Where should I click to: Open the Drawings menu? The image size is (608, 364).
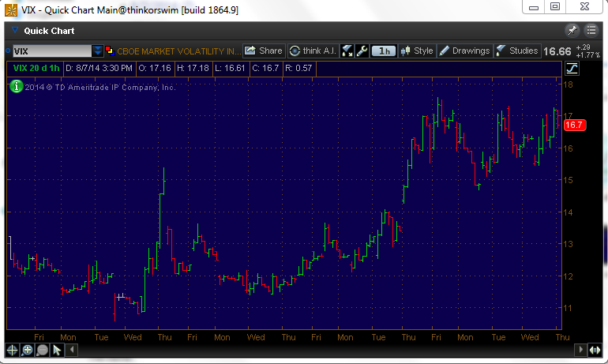pos(465,51)
